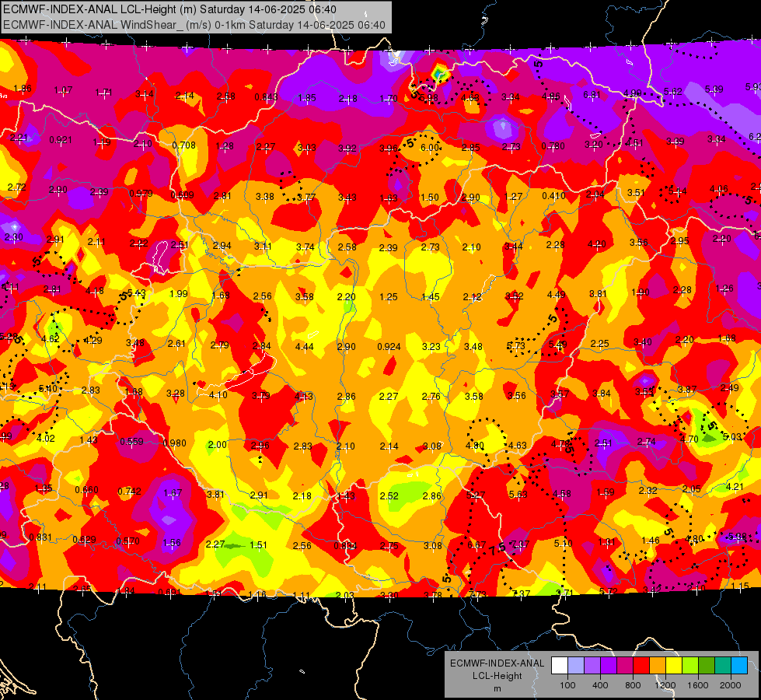Viewport: 761px width, 700px height.
Task: Click the legend tick label 1600
Action: [x=698, y=685]
